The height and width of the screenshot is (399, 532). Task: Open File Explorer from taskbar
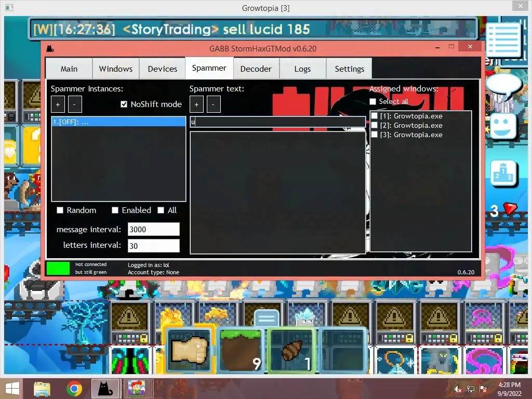[42, 389]
